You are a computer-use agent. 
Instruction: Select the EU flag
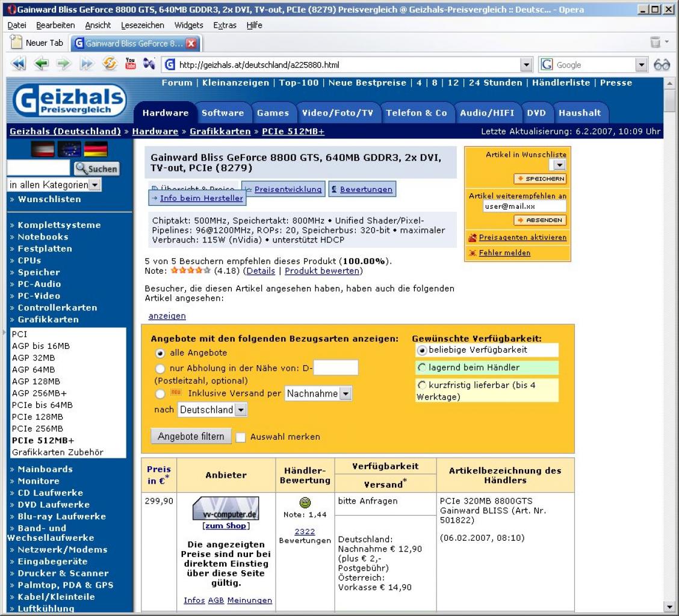pos(69,149)
